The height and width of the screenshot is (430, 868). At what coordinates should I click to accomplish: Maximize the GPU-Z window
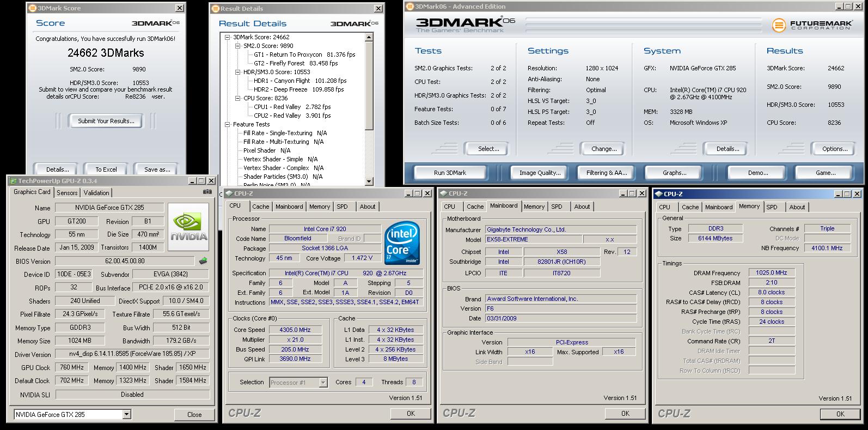pos(201,181)
